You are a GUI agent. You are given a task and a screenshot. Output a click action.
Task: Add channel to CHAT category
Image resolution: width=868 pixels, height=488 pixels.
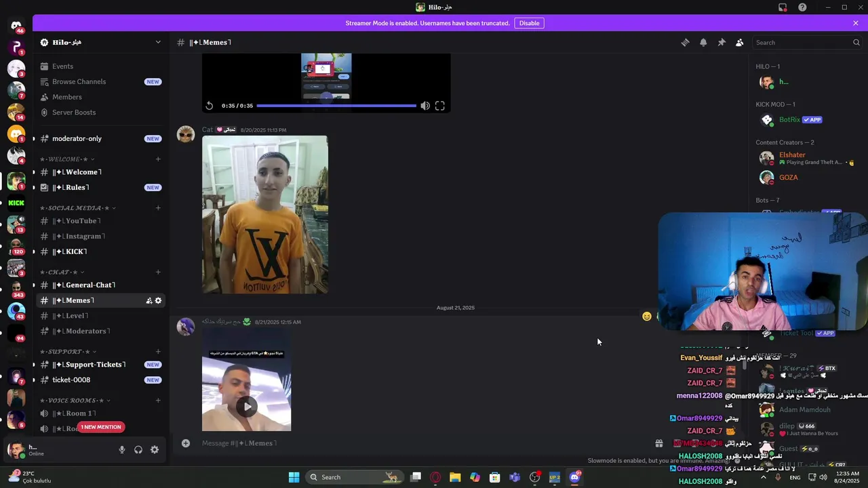click(x=158, y=272)
